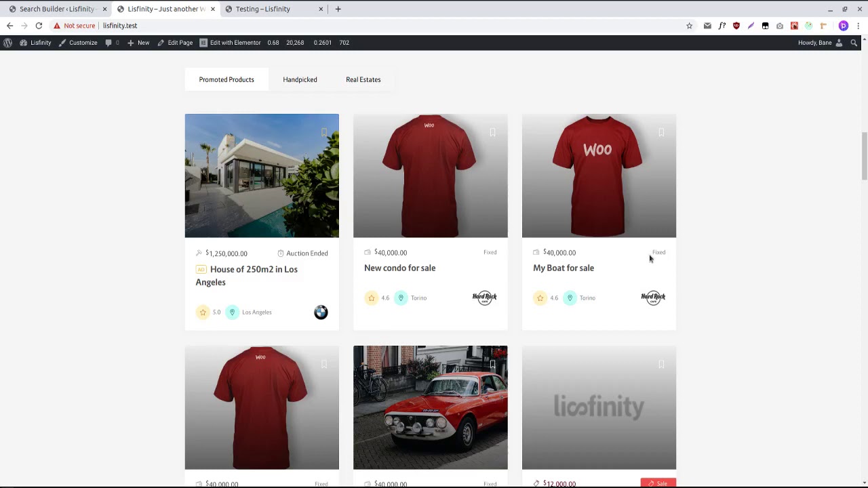Click the BMW logo on house listing
The height and width of the screenshot is (488, 868).
click(x=321, y=312)
